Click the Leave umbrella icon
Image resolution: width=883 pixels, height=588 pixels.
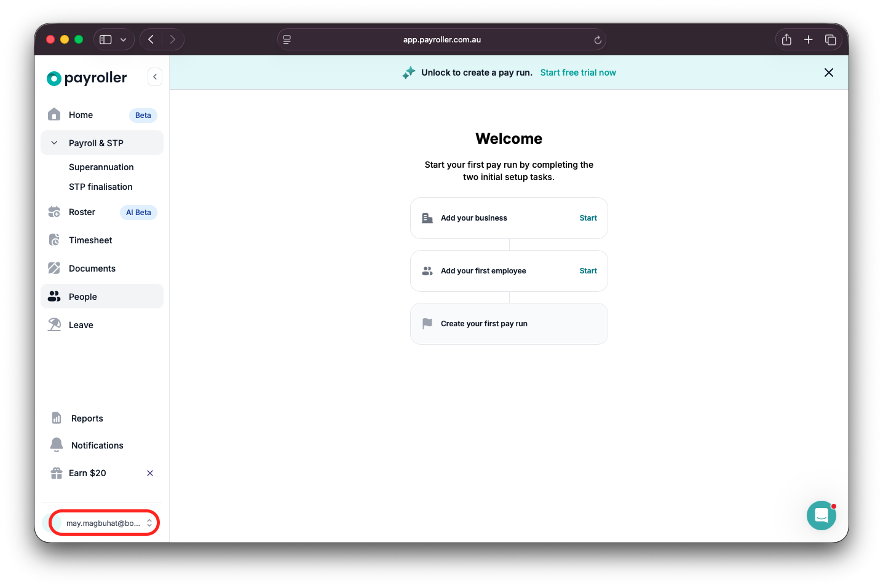[x=54, y=325]
